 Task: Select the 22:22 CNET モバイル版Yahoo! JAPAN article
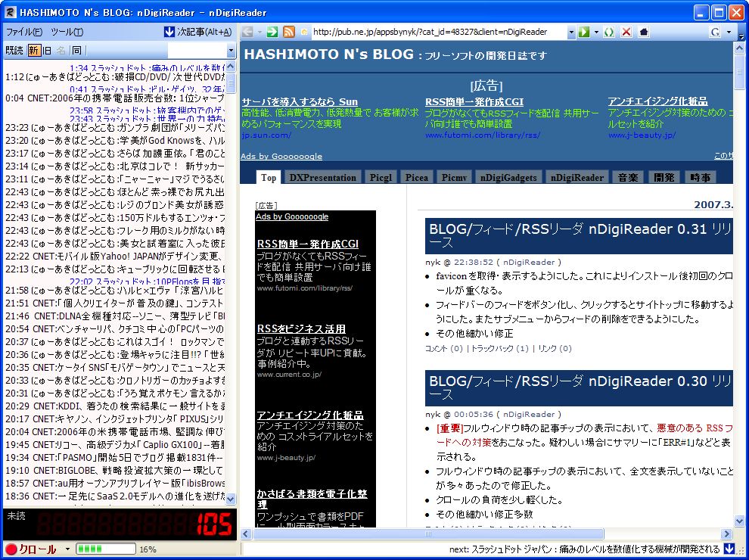click(115, 256)
